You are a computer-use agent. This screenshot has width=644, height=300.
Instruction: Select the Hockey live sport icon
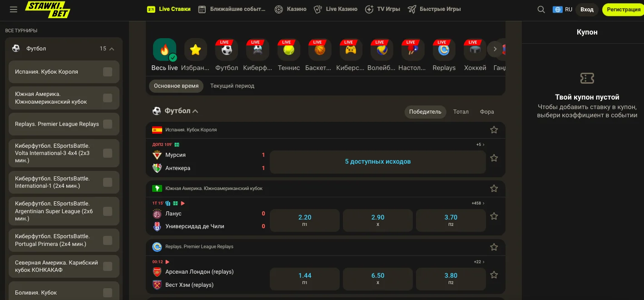[475, 50]
